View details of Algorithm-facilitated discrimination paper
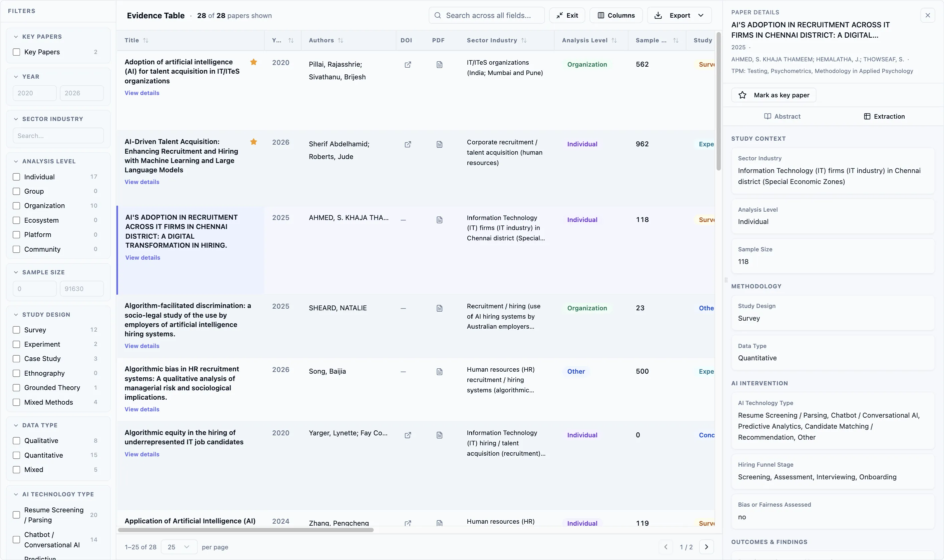Image resolution: width=944 pixels, height=560 pixels. 142,346
